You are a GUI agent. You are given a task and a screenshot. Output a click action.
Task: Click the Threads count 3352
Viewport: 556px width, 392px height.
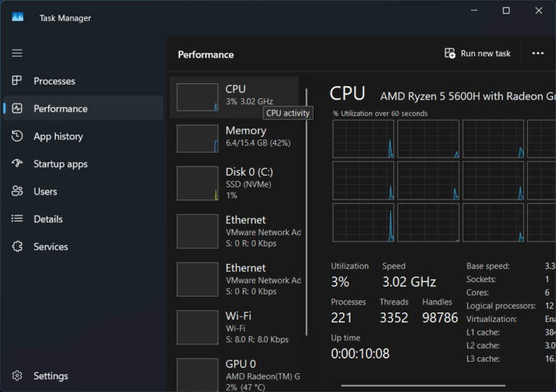394,318
